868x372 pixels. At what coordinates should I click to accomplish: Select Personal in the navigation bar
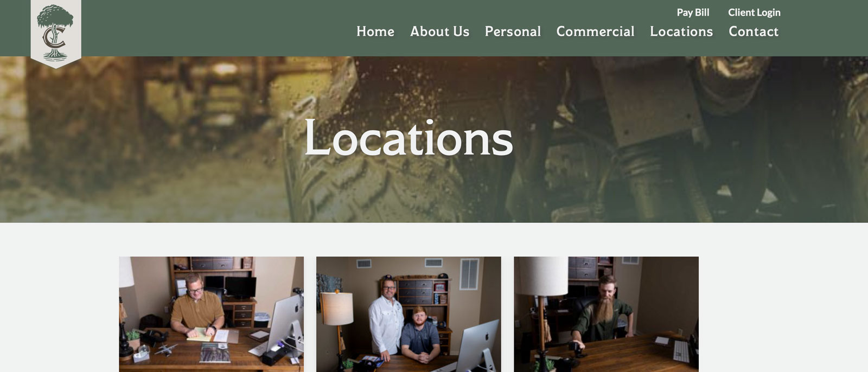tap(513, 31)
